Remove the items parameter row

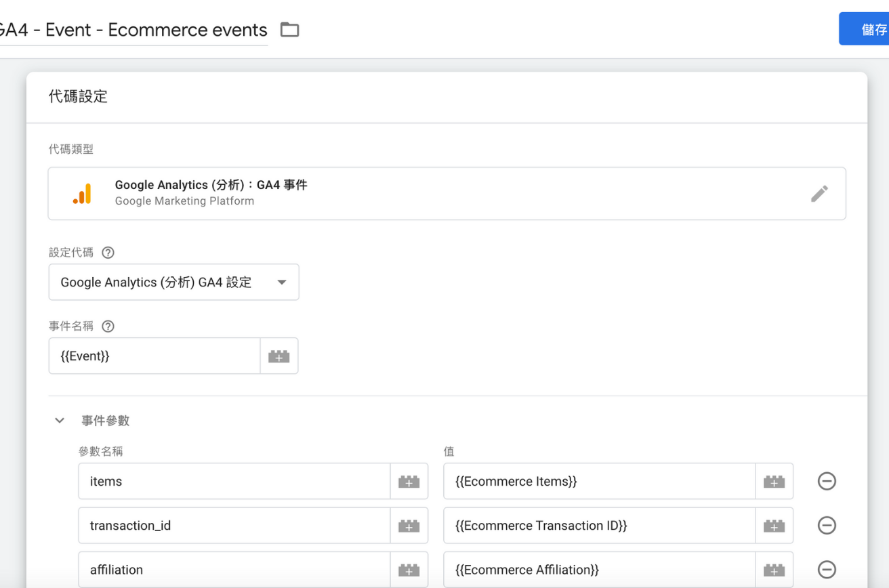pyautogui.click(x=826, y=482)
